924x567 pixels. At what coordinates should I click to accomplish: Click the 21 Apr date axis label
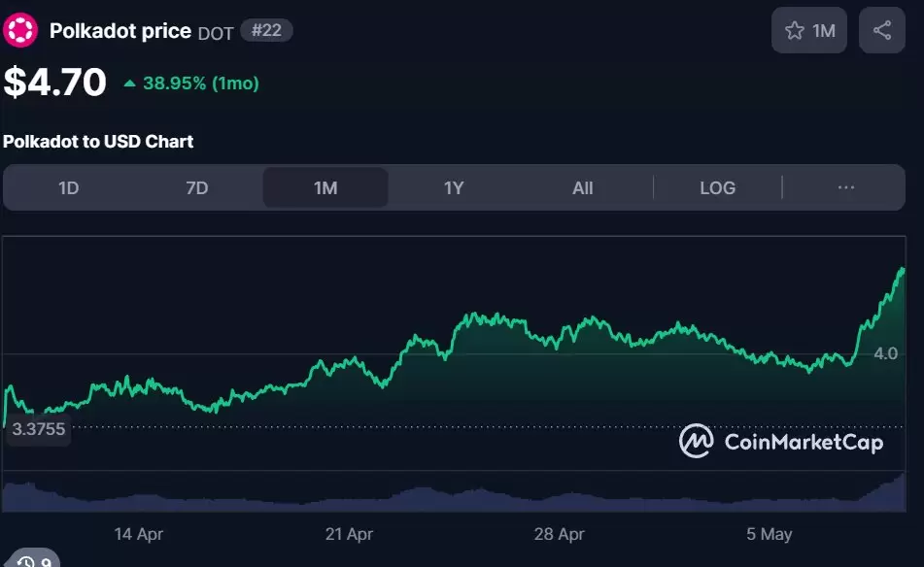[349, 534]
